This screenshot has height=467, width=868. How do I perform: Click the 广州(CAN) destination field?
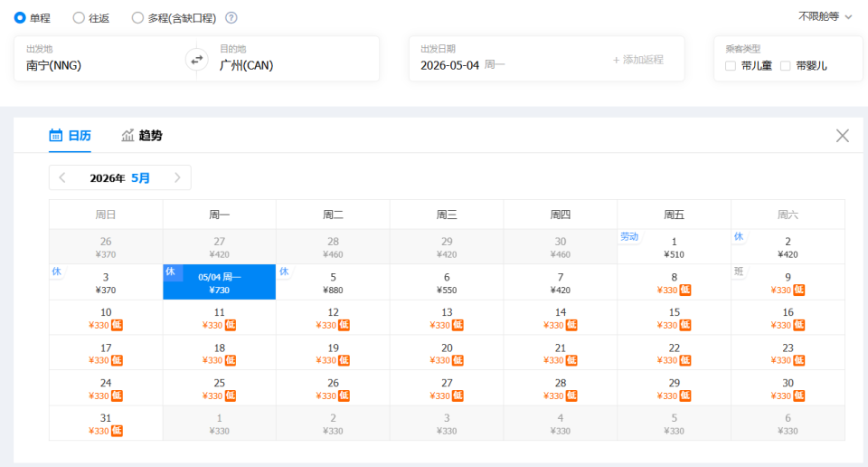pyautogui.click(x=293, y=59)
